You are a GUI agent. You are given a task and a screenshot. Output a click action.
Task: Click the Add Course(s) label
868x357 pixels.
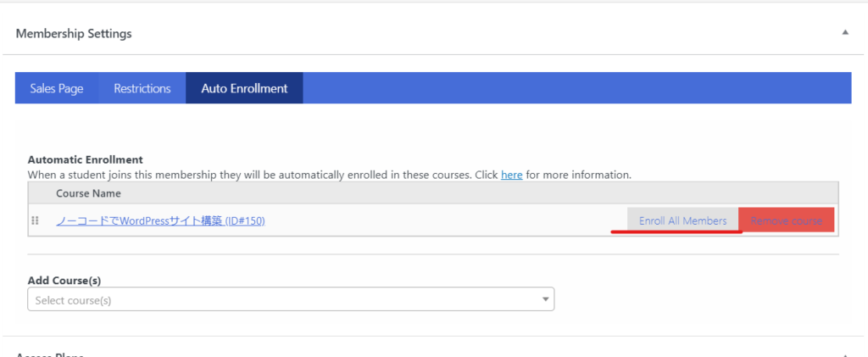click(x=64, y=281)
